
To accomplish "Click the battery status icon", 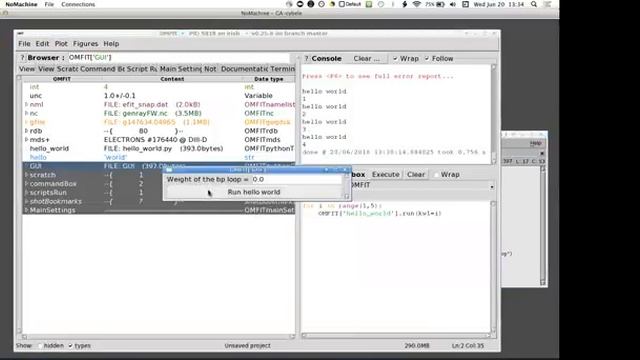I will (440, 4).
